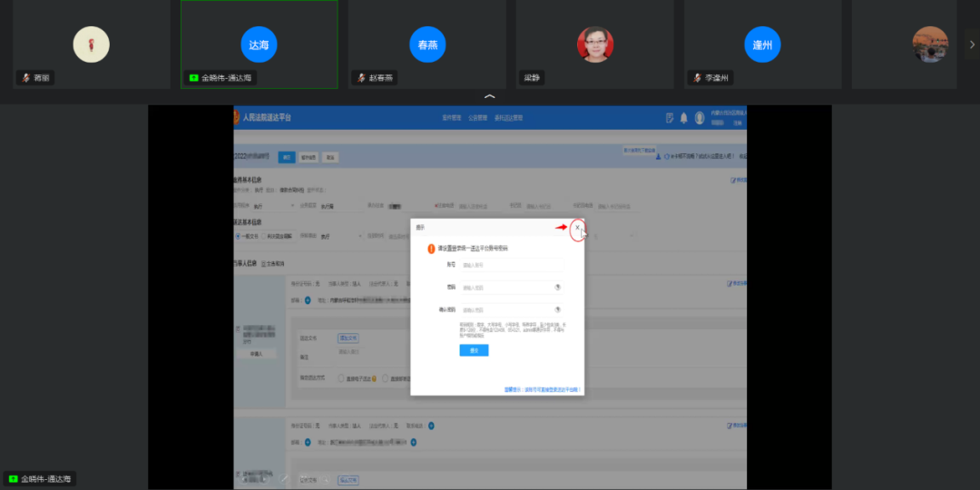Image resolution: width=980 pixels, height=490 pixels.
Task: Click plus icon after address in second card
Action: (413, 443)
